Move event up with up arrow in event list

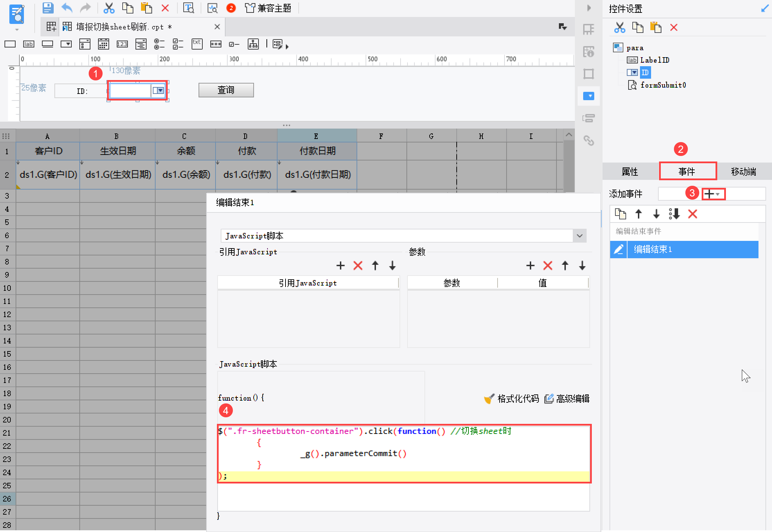pyautogui.click(x=638, y=214)
